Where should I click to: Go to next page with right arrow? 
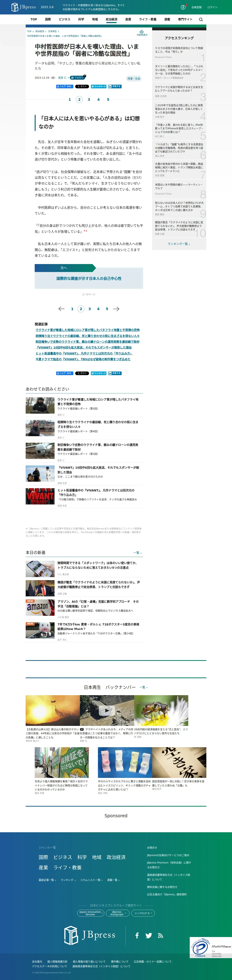[116, 308]
